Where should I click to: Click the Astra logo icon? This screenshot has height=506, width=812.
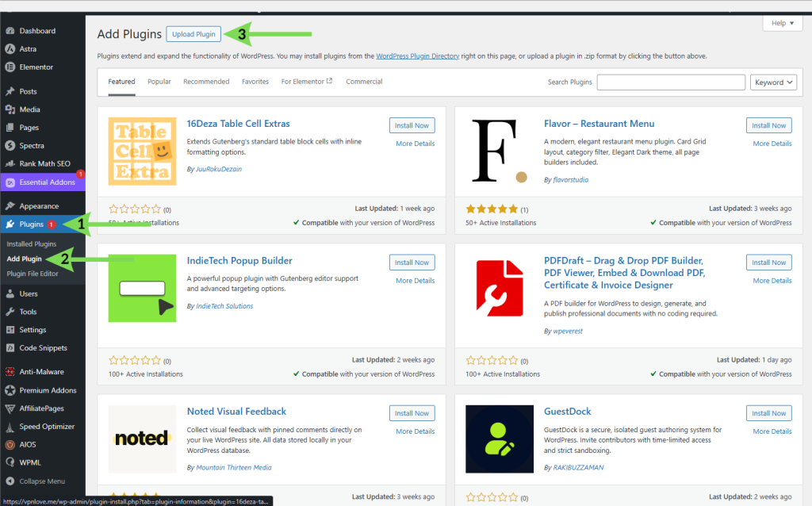coord(10,49)
